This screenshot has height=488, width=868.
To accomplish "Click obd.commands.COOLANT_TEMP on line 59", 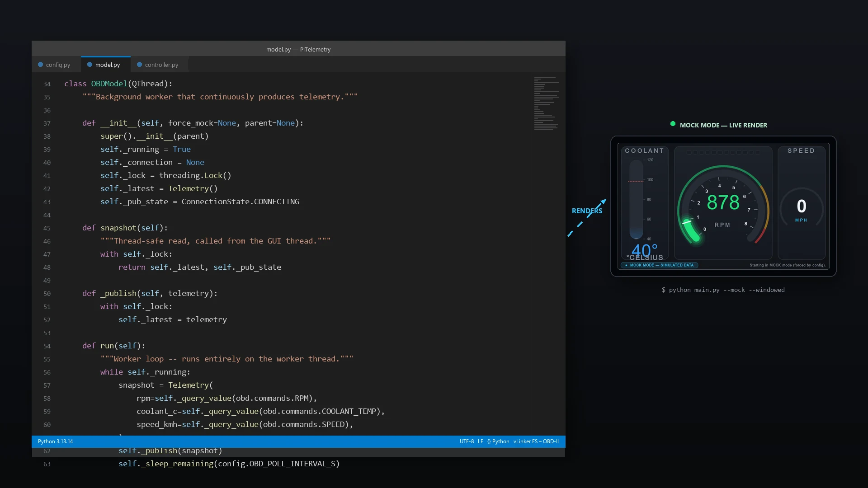I will pyautogui.click(x=320, y=411).
